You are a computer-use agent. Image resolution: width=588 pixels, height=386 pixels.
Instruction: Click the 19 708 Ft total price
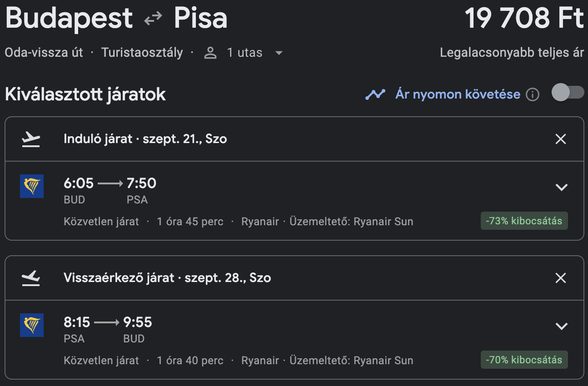(524, 19)
